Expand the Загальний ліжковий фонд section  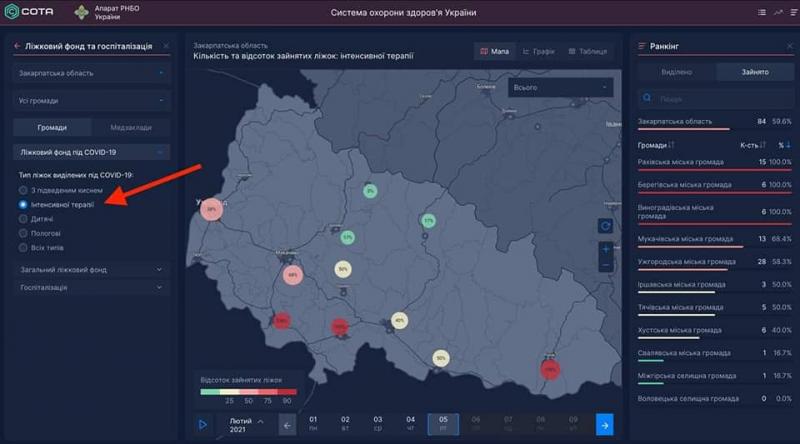[x=92, y=270]
